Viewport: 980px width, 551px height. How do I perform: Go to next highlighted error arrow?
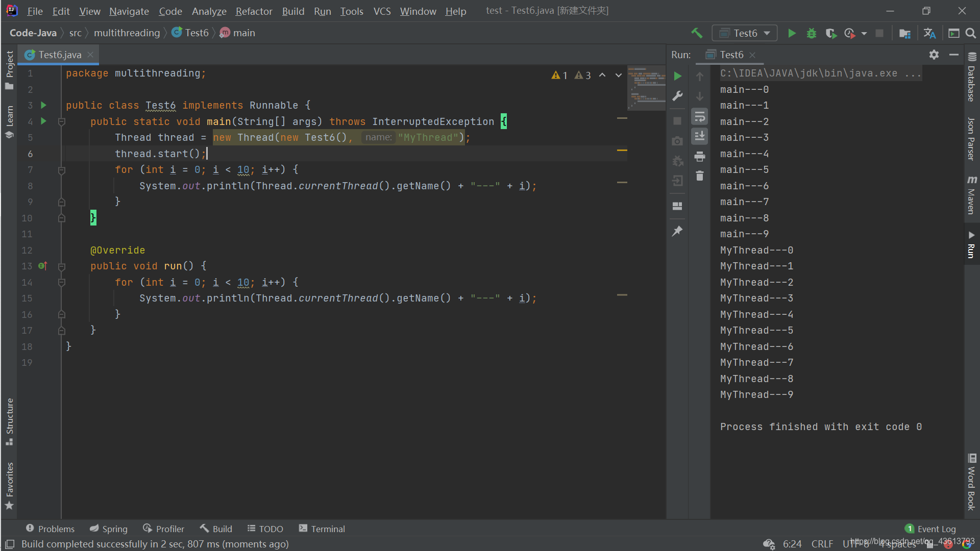pos(619,75)
